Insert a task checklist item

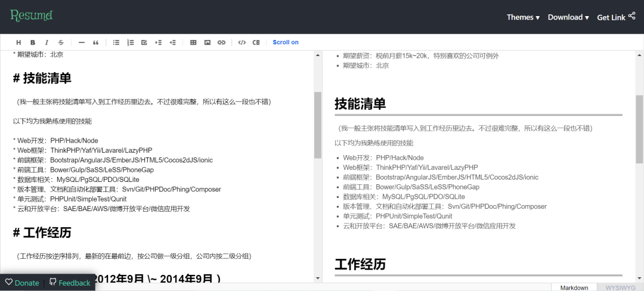pos(144,42)
